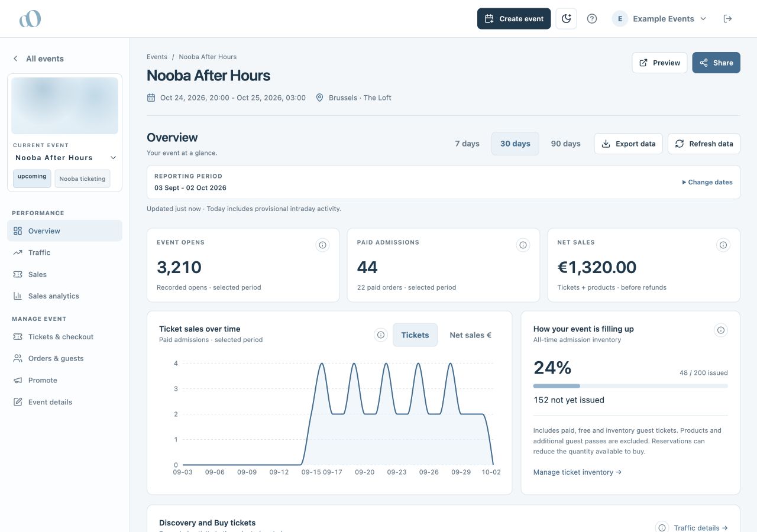Open Tickets & checkout page
This screenshot has width=757, height=532.
[65, 337]
